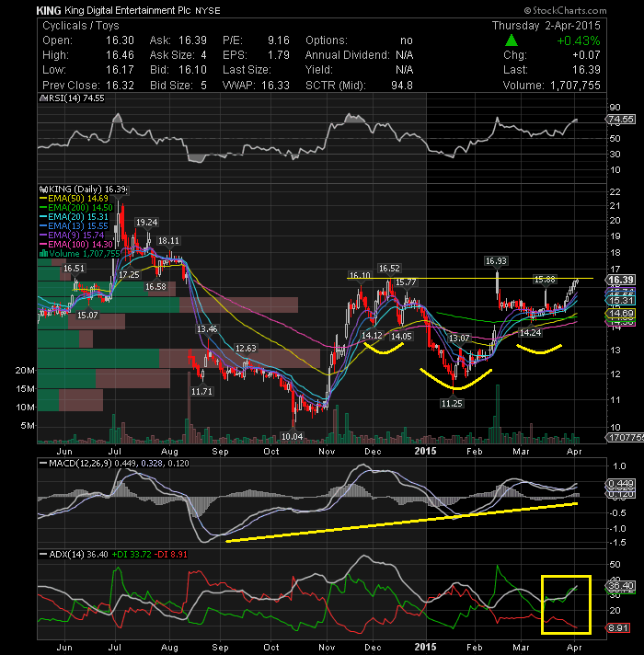Click the EPS value 1.79
This screenshot has width=644, height=655.
[x=279, y=55]
